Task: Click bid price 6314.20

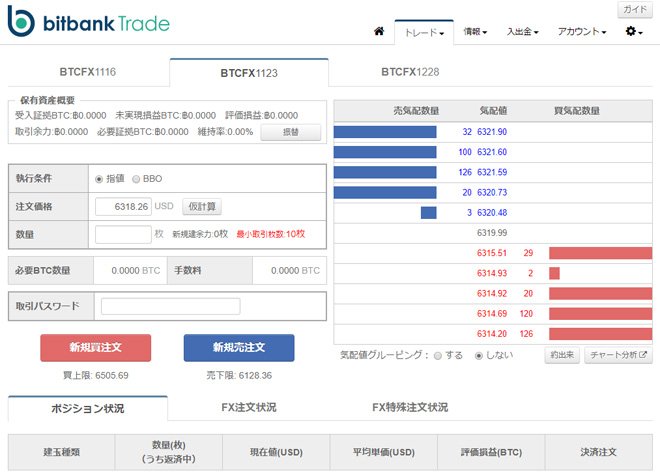Action: point(492,334)
